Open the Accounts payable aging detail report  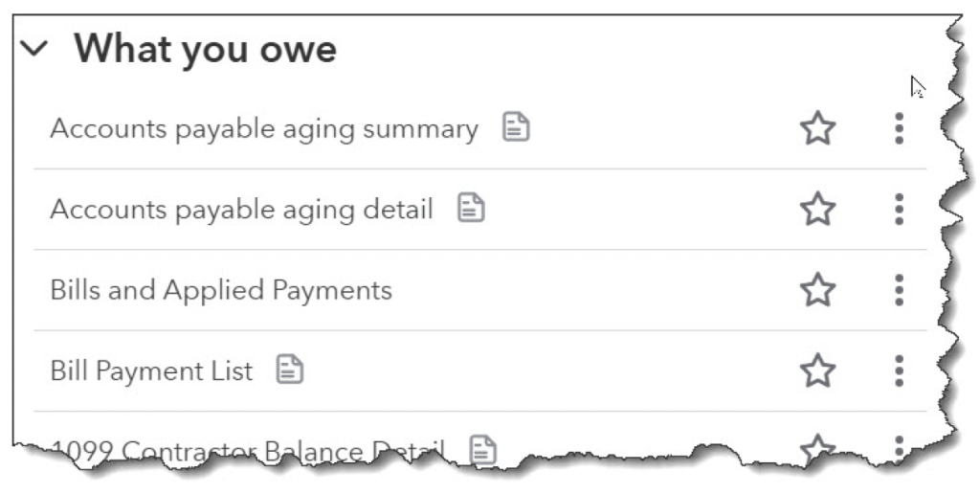point(241,209)
